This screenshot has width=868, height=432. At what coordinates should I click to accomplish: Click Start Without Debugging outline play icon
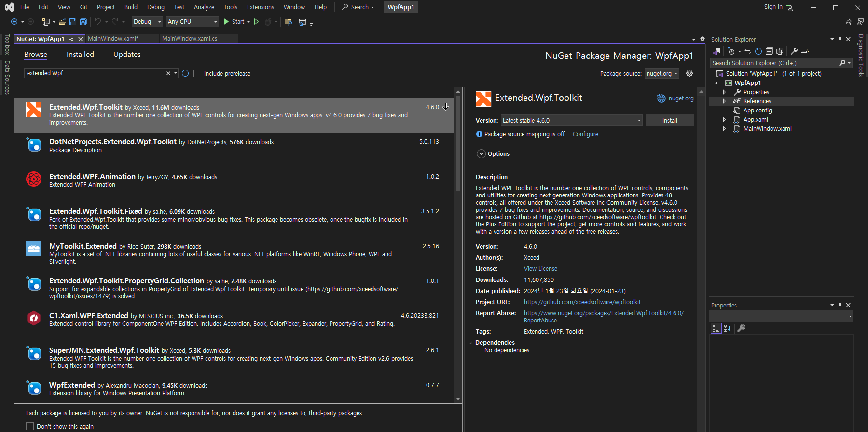point(257,22)
